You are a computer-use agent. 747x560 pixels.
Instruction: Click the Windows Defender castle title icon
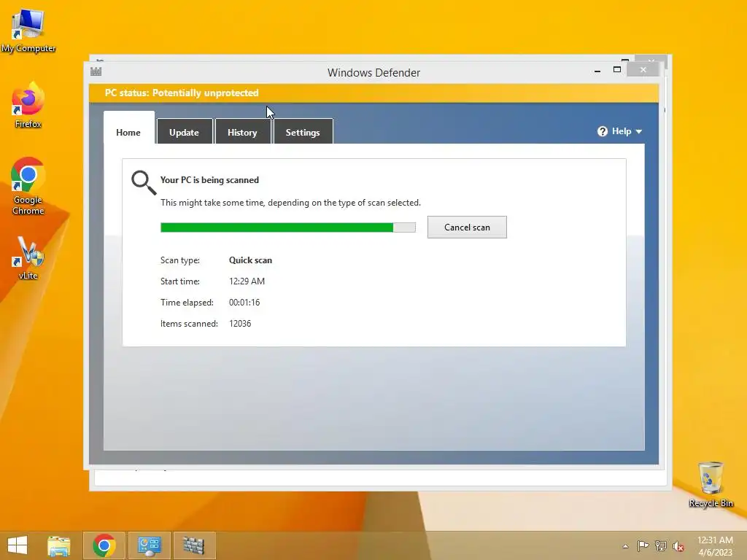pyautogui.click(x=96, y=72)
